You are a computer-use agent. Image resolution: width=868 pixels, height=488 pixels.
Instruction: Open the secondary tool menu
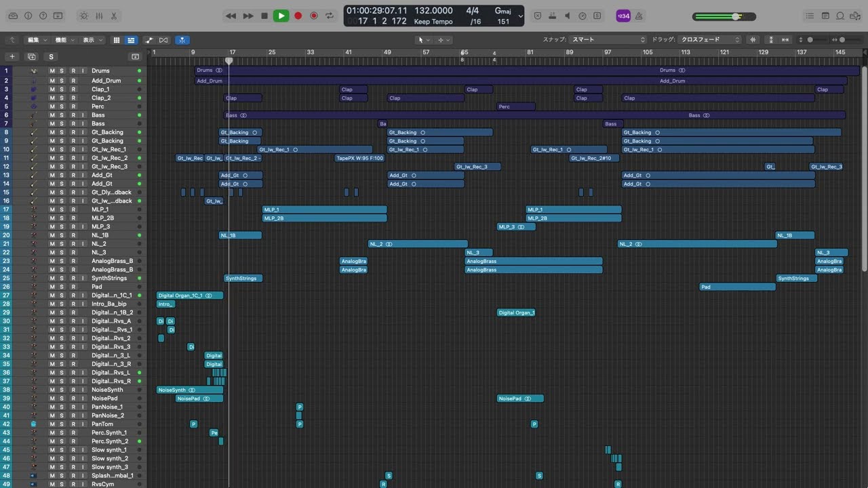(x=443, y=40)
